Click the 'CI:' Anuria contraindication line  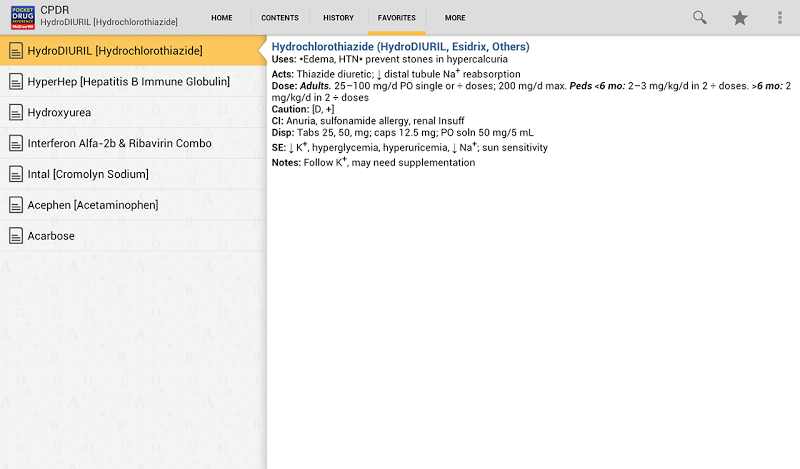coord(368,121)
